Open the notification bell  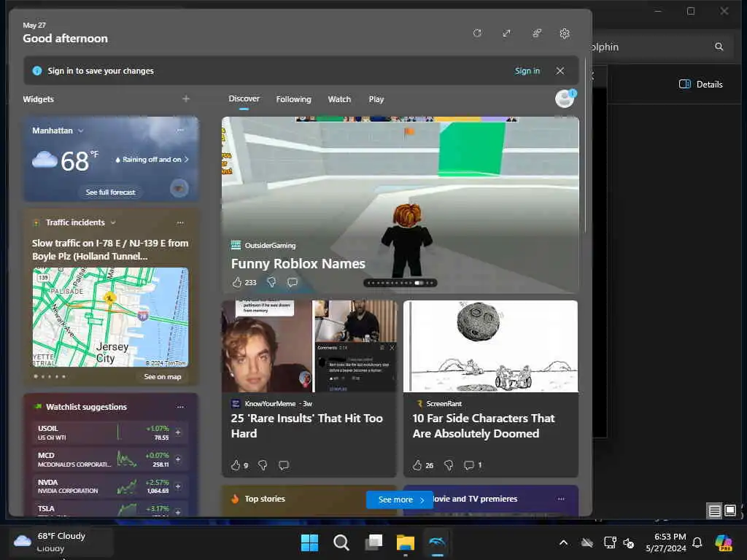[697, 542]
